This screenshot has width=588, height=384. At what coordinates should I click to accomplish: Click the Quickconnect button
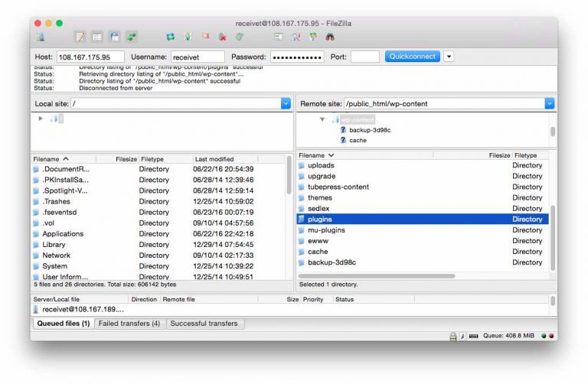tap(413, 57)
